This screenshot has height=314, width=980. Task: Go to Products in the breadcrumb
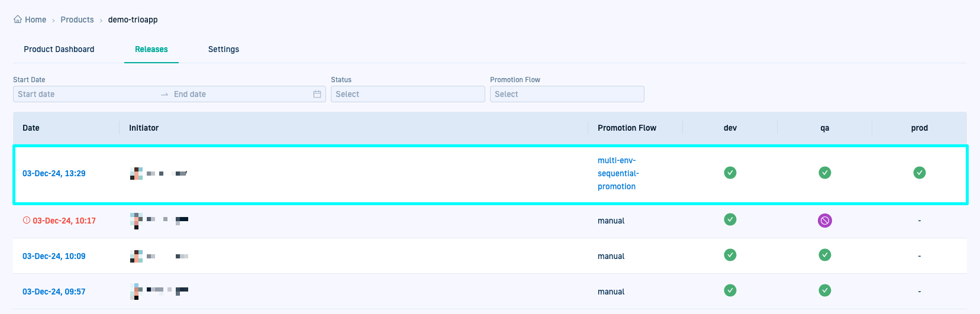point(77,20)
